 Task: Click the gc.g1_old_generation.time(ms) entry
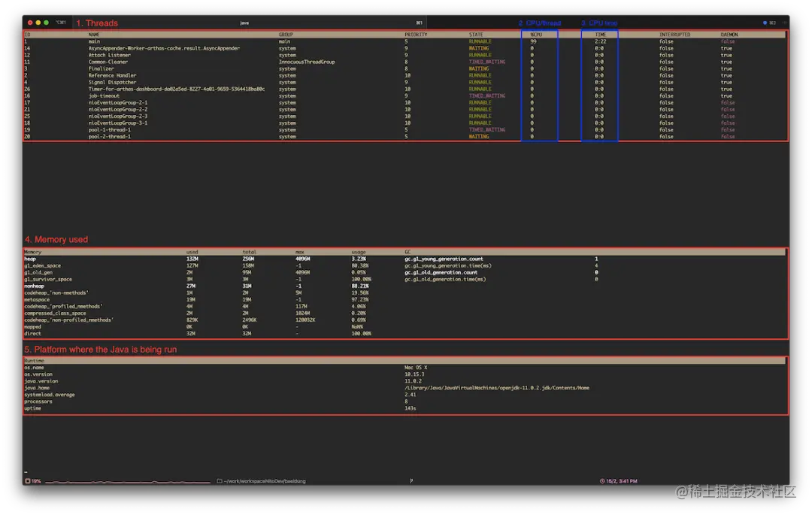click(445, 279)
